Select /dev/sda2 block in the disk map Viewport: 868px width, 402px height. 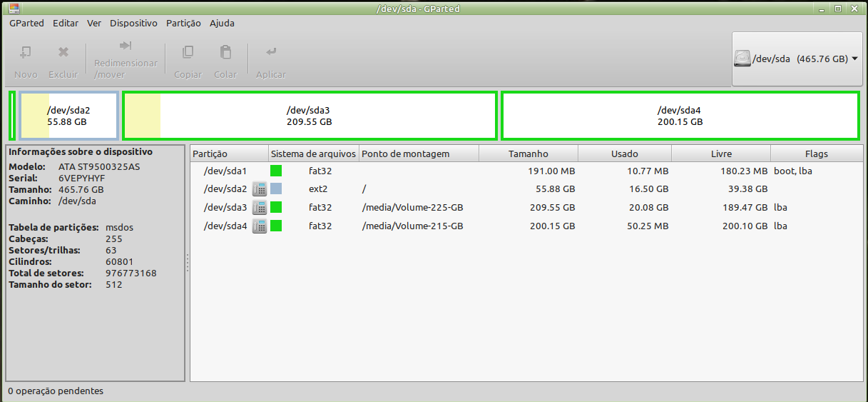(x=68, y=116)
